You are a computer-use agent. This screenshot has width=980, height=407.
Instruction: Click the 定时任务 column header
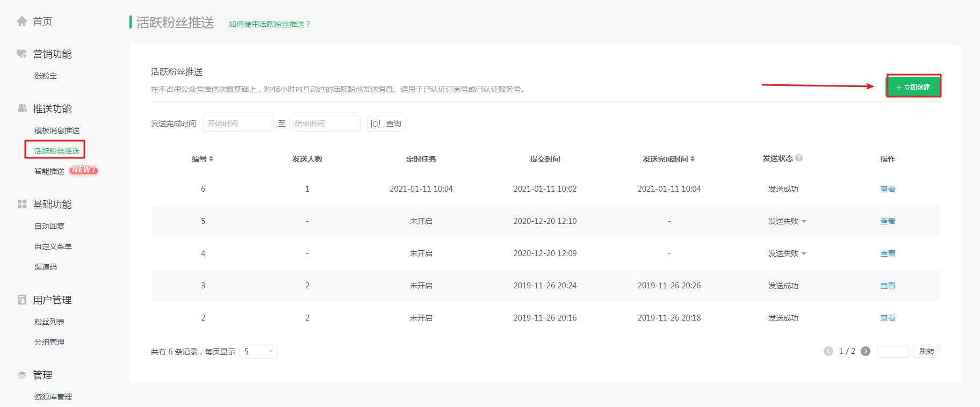[x=421, y=159]
